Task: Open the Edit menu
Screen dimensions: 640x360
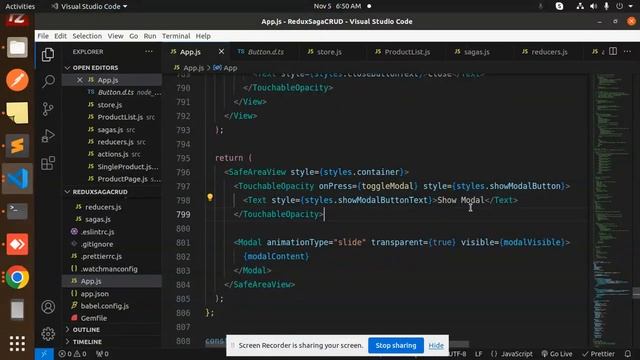Action: [60, 36]
